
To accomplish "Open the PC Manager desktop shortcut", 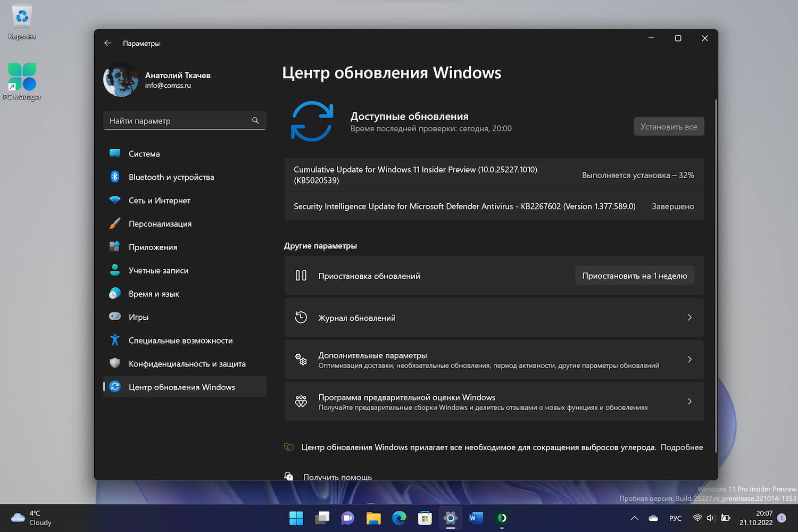I will coord(22,81).
